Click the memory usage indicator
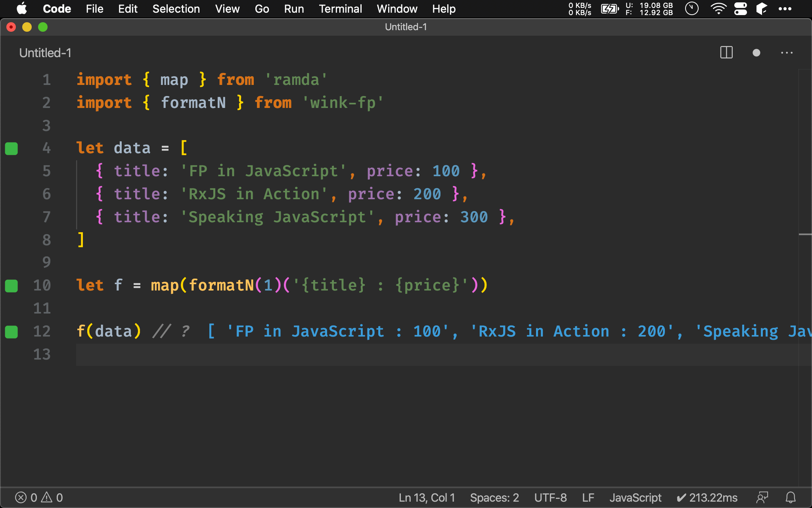The height and width of the screenshot is (508, 812). point(649,9)
